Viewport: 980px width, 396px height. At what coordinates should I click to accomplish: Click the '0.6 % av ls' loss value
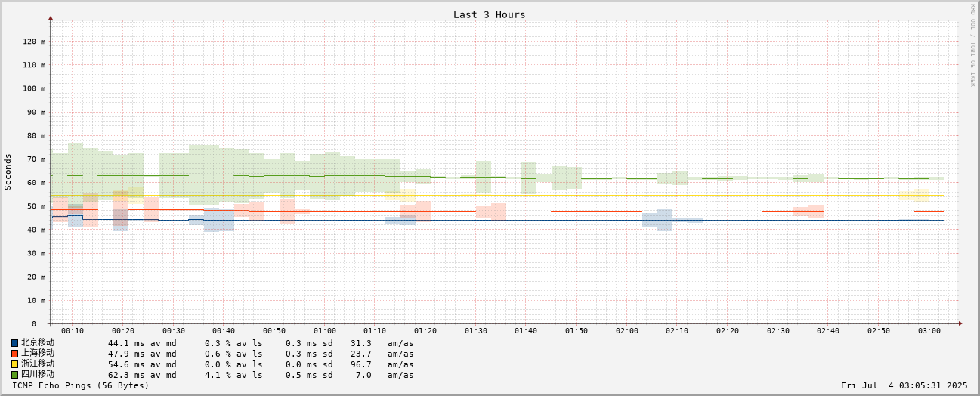tap(233, 354)
